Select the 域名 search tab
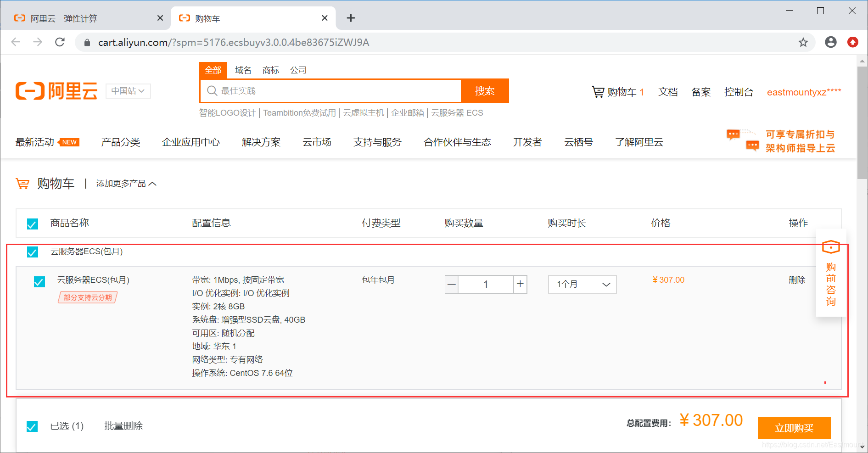 (x=243, y=70)
